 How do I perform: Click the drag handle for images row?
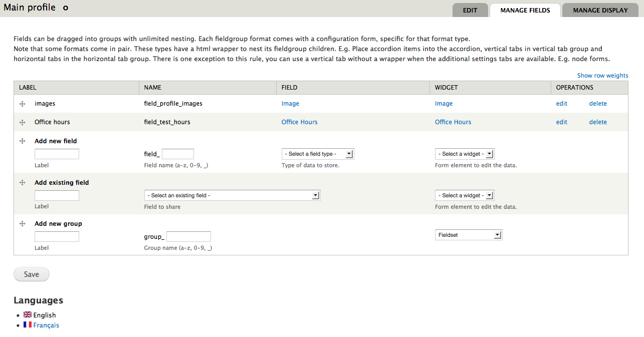22,104
